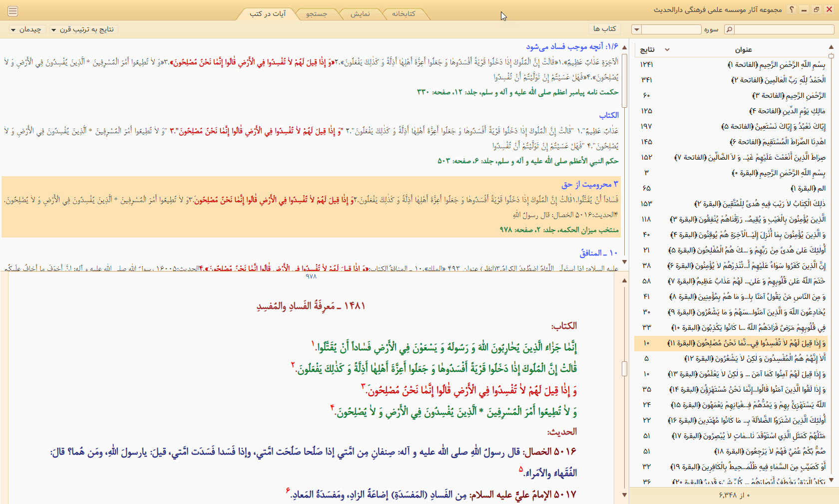
Task: Open the نتایج به ترتیب قرن dropdown
Action: click(82, 29)
